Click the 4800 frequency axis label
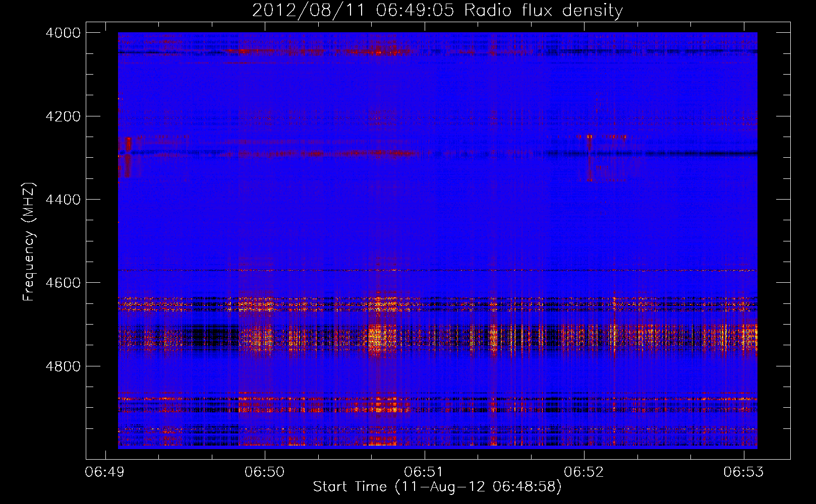Image resolution: width=816 pixels, height=504 pixels. (x=63, y=366)
